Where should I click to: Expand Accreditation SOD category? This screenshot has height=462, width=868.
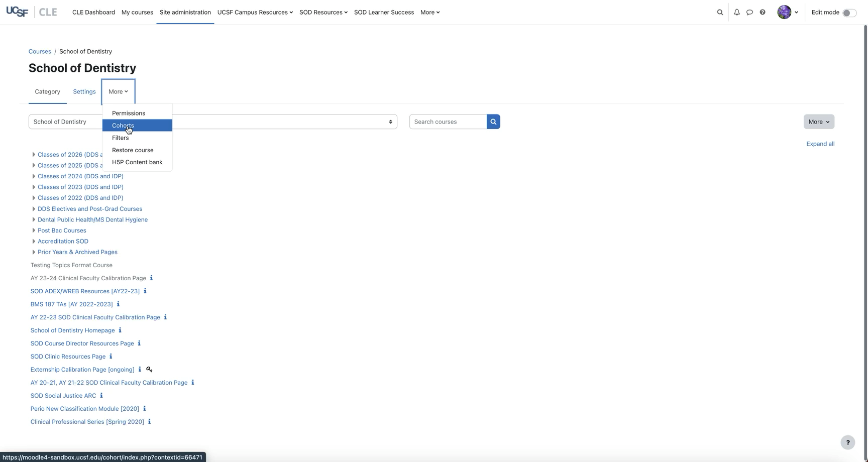34,241
